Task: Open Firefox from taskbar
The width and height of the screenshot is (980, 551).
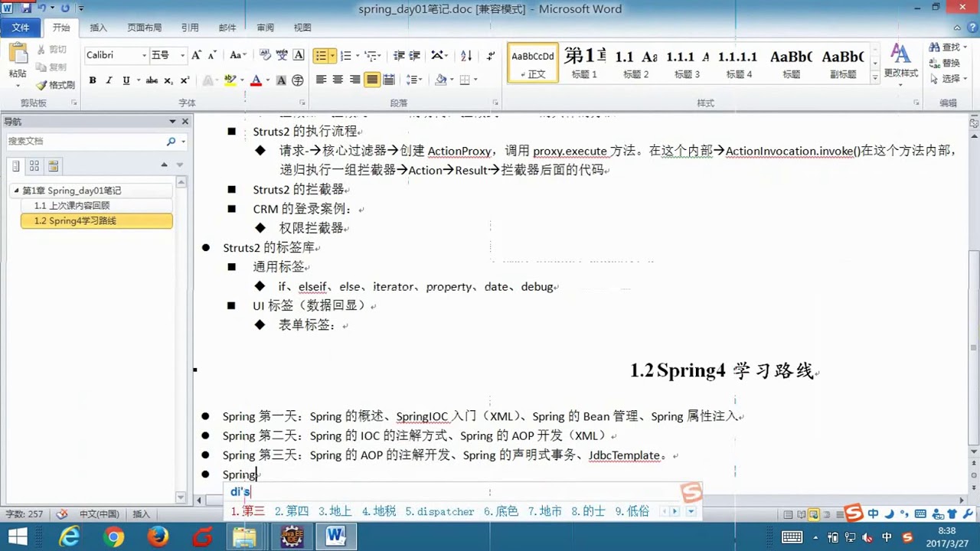Action: point(158,537)
